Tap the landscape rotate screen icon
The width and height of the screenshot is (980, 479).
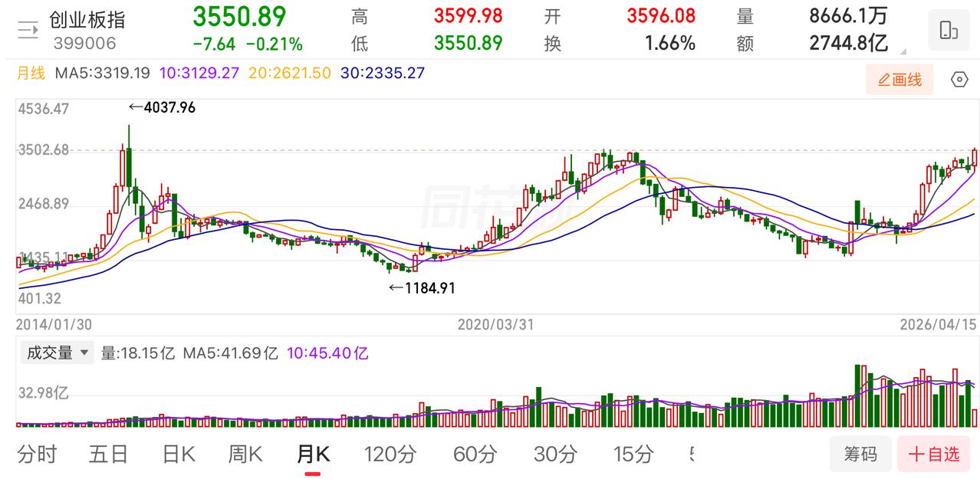pyautogui.click(x=948, y=31)
